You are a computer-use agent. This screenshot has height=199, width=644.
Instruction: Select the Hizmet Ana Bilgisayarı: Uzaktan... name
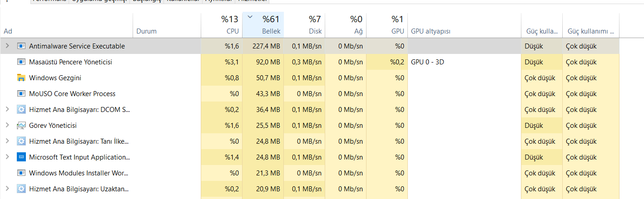coord(79,189)
